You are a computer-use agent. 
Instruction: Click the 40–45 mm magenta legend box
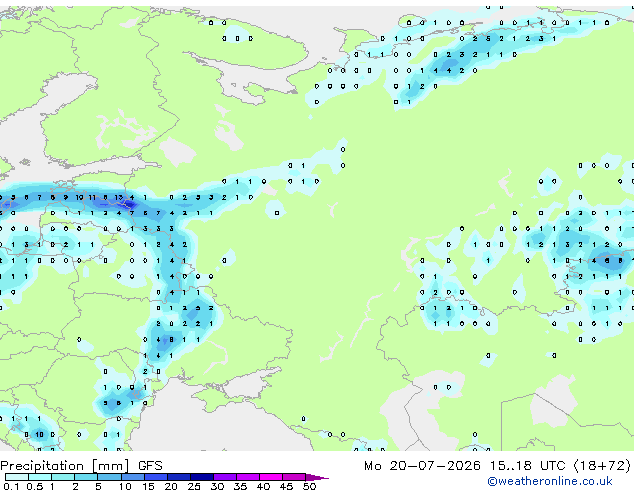pos(271,477)
